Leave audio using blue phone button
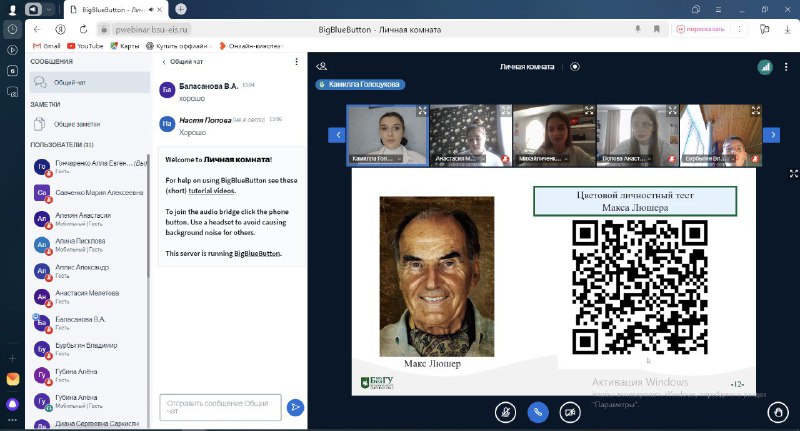Screen dimensions: 800x431 [x=538, y=412]
